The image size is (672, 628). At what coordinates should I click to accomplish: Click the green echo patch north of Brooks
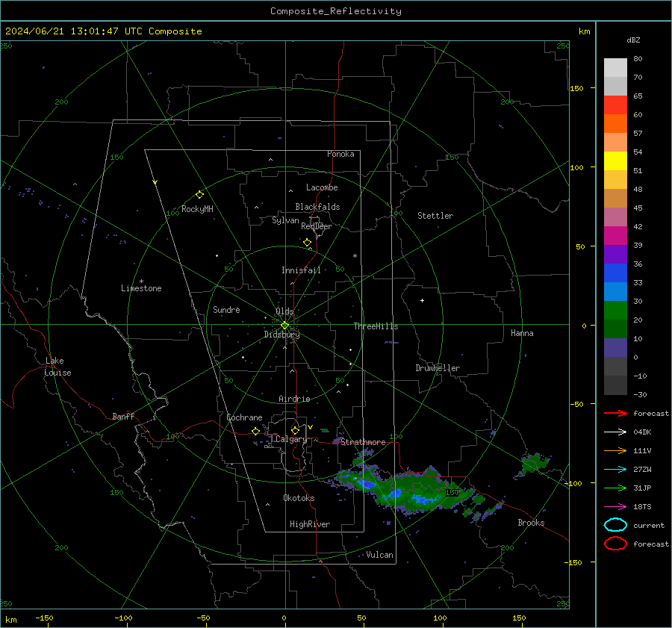[x=534, y=464]
